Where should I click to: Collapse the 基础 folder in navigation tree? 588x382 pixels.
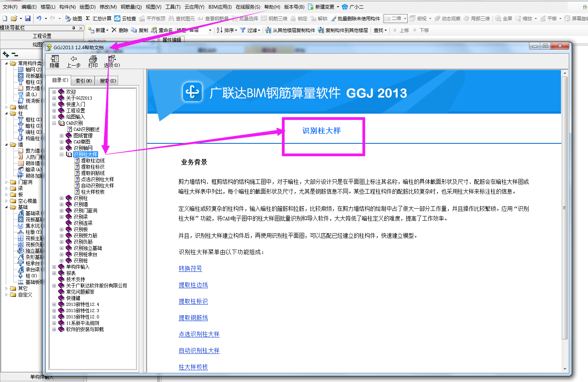tap(7, 207)
